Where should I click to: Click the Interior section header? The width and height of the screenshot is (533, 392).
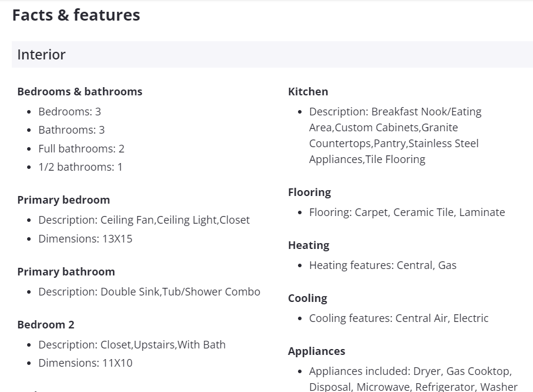tap(41, 55)
